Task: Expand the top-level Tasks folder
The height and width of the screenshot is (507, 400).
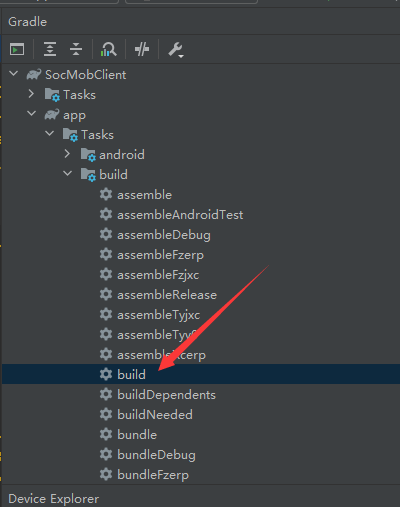Action: click(x=31, y=94)
